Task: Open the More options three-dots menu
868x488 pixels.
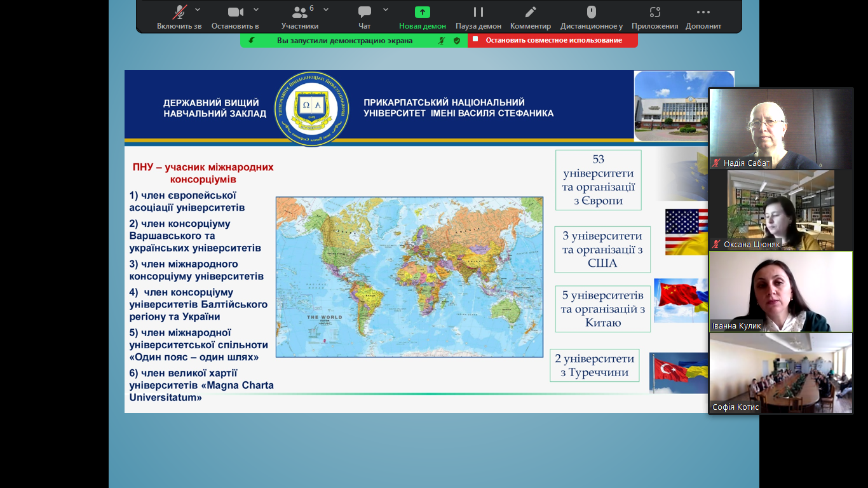Action: [703, 12]
